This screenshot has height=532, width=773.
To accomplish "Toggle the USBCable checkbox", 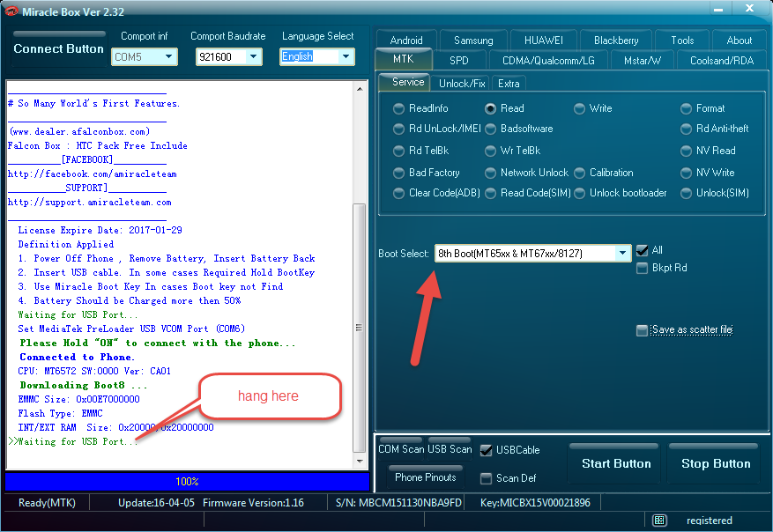I will coord(486,450).
